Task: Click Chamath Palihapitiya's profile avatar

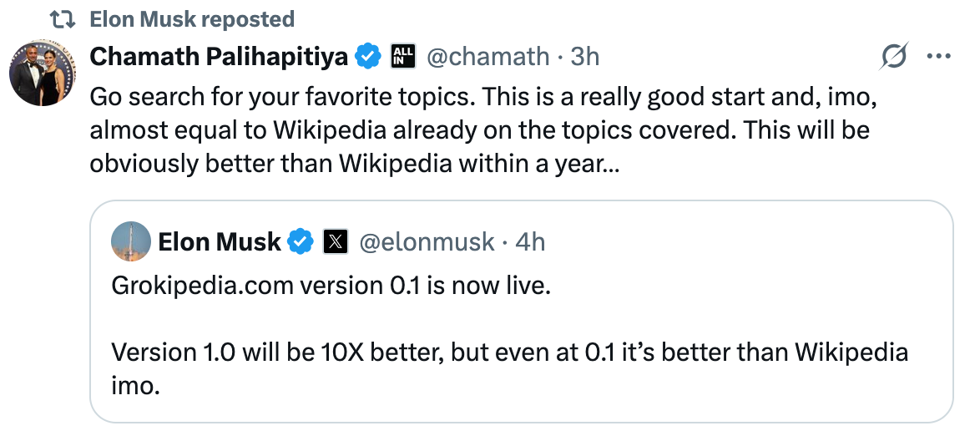Action: (43, 73)
